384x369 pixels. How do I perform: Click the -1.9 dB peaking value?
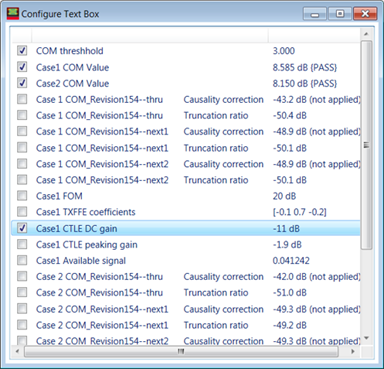pos(287,245)
